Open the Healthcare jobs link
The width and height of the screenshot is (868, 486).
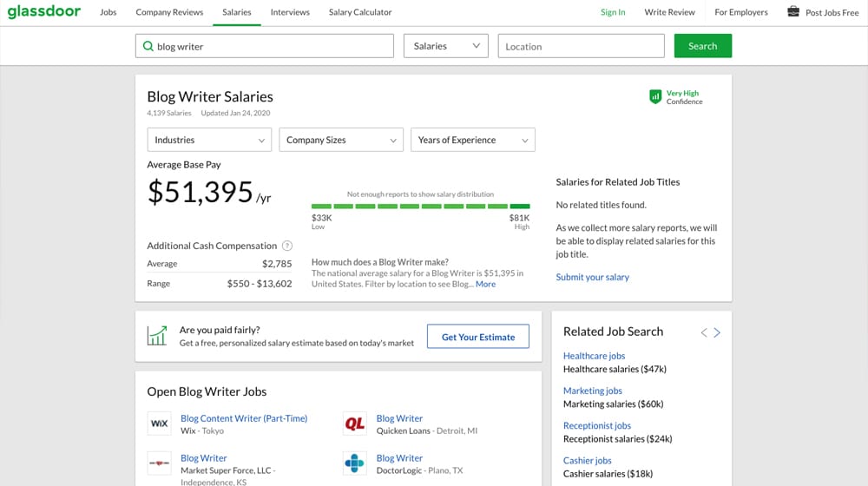pos(594,356)
